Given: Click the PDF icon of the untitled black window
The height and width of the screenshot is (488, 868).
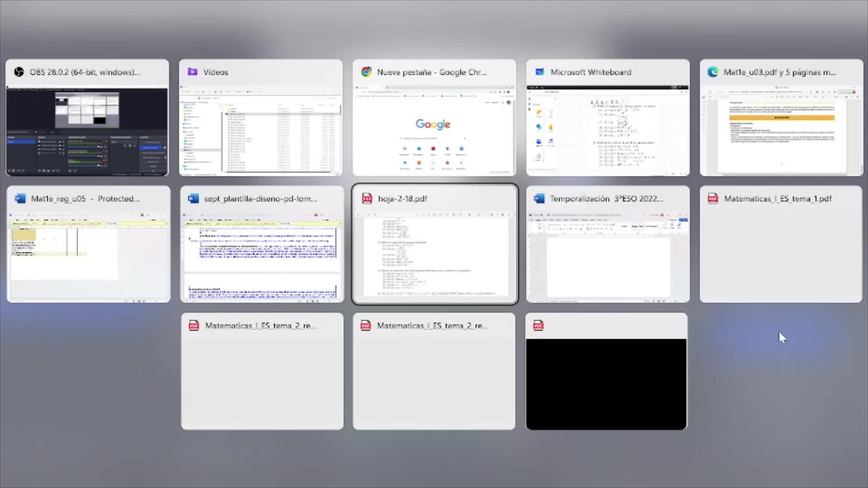Looking at the screenshot, I should (538, 325).
